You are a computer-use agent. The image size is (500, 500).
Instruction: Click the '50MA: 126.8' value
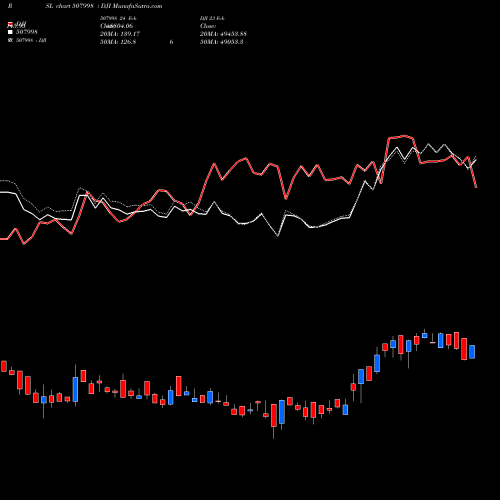pyautogui.click(x=118, y=42)
